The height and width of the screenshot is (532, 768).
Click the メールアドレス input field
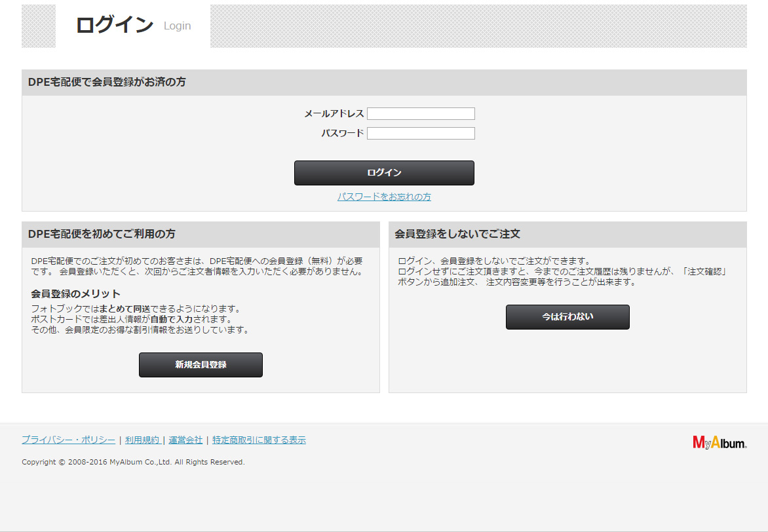coord(421,113)
